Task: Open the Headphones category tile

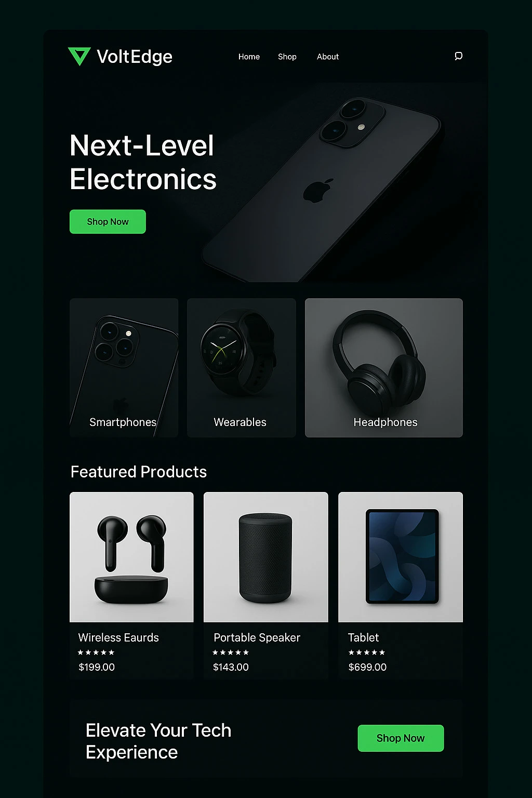Action: (x=383, y=368)
